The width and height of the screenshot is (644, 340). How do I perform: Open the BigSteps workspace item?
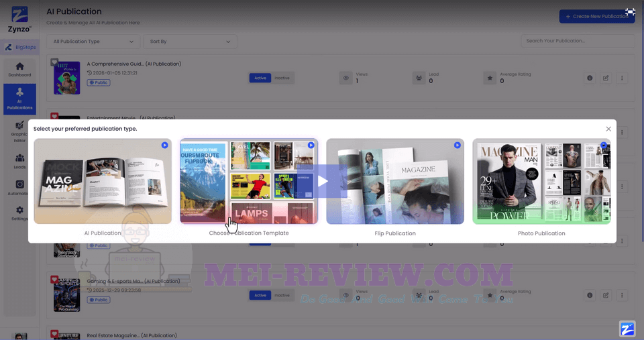(x=21, y=47)
